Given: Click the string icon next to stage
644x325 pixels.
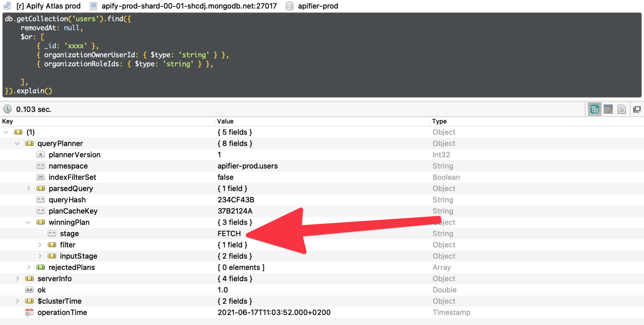Looking at the screenshot, I should 52,233.
